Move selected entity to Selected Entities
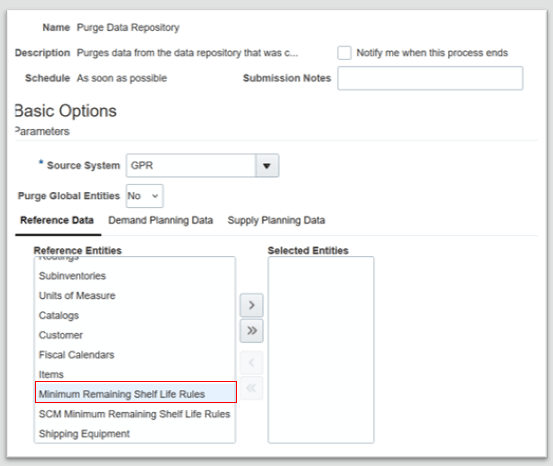This screenshot has width=553, height=466. 251,305
